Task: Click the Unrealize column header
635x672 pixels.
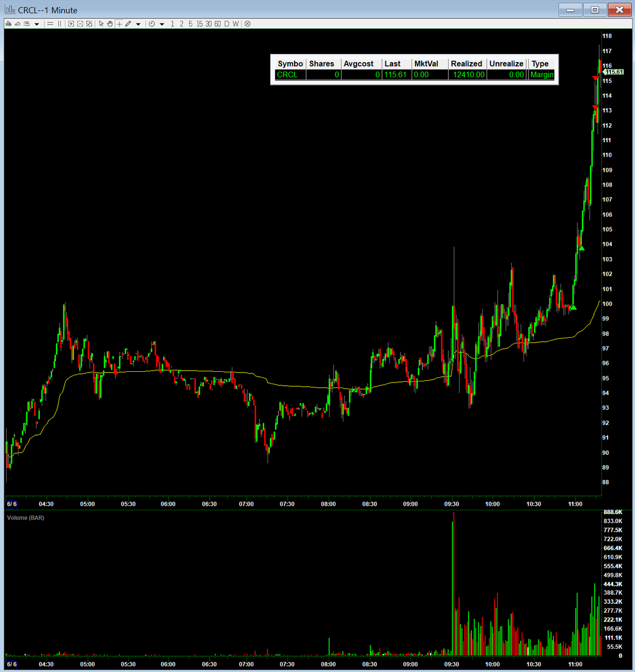Action: 506,64
